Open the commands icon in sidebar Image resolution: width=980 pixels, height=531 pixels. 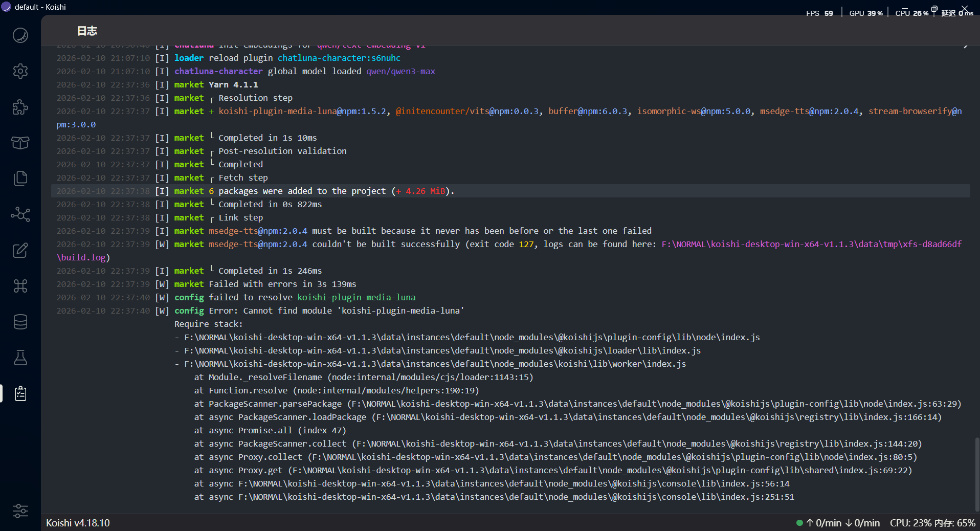click(x=20, y=286)
